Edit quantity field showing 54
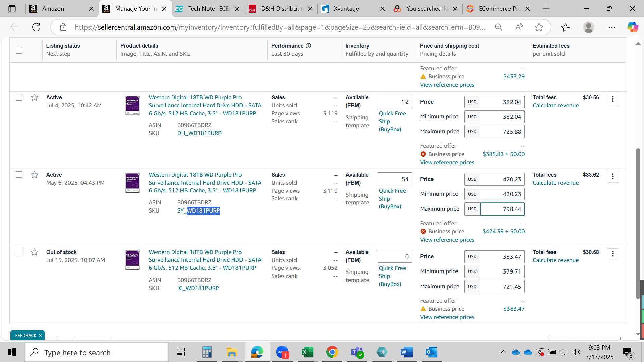The height and width of the screenshot is (362, 644). 394,179
